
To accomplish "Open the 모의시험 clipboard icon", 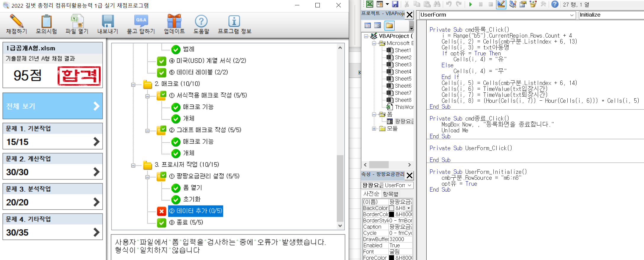I will tap(46, 21).
